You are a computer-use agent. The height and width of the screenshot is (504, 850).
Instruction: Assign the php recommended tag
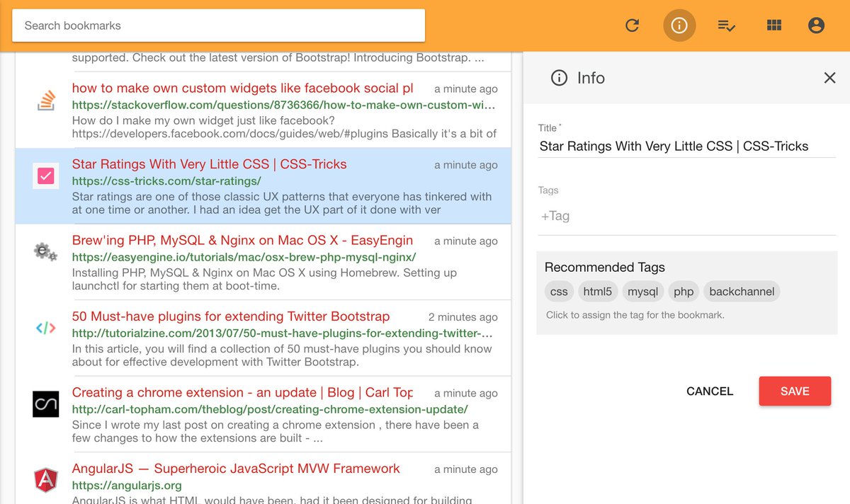684,292
